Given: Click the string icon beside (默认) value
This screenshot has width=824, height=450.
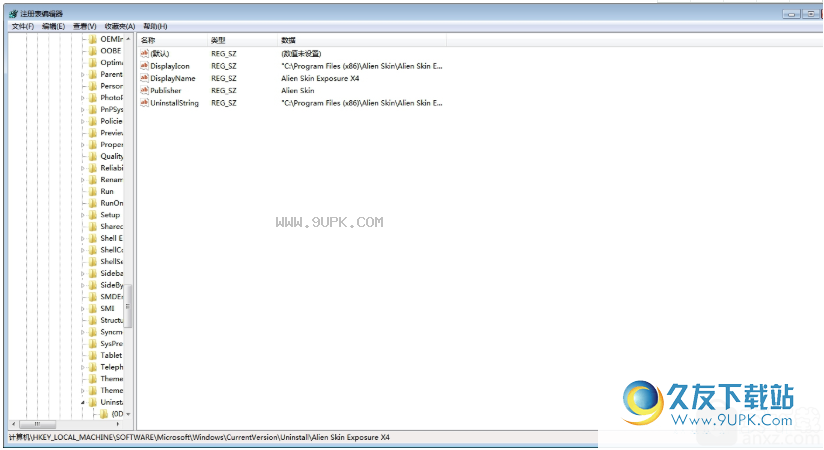Looking at the screenshot, I should pyautogui.click(x=145, y=54).
